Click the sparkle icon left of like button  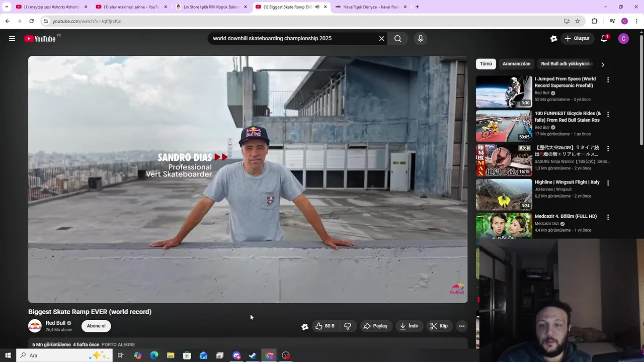tap(304, 326)
